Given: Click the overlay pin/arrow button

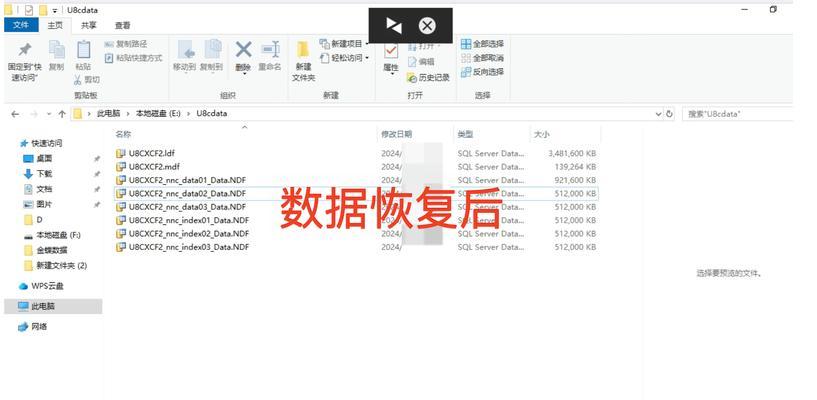Looking at the screenshot, I should coord(394,26).
